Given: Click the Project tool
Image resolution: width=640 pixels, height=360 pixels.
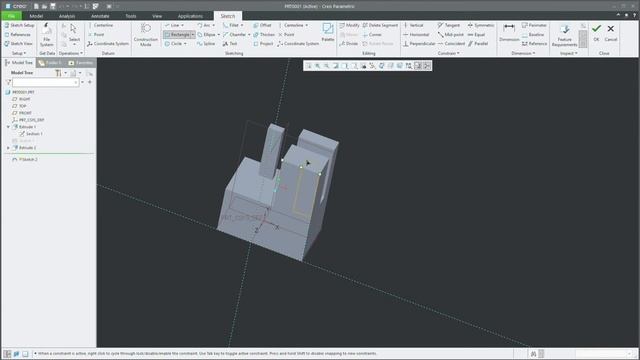Looking at the screenshot, I should (263, 44).
